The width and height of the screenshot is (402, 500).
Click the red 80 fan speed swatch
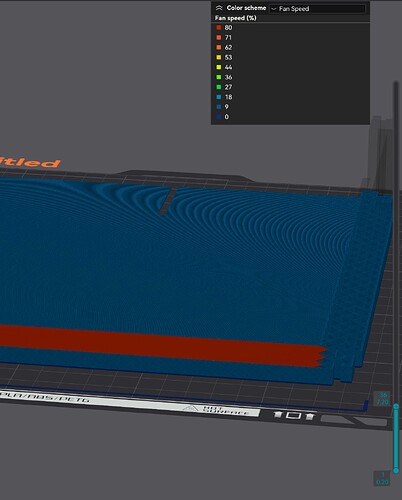(219, 28)
